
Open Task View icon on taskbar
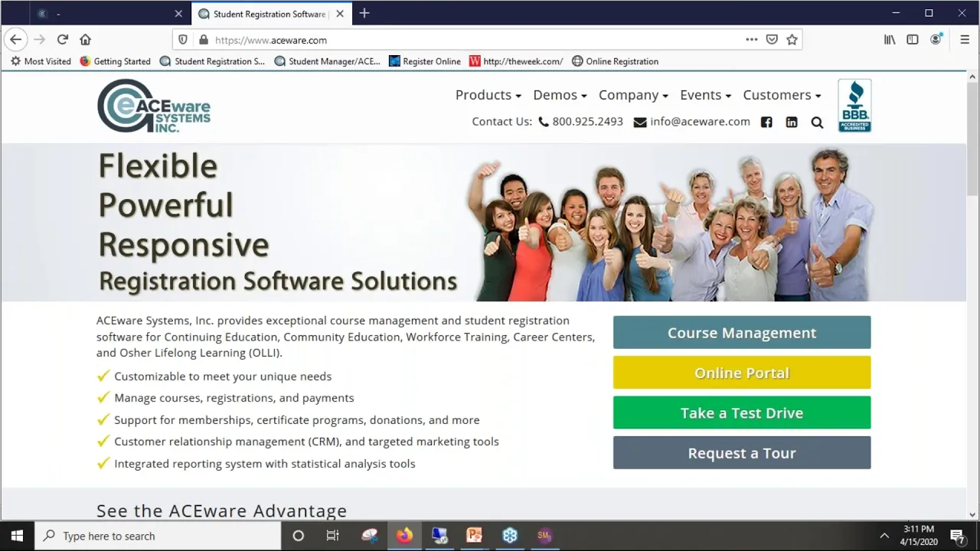coord(332,536)
